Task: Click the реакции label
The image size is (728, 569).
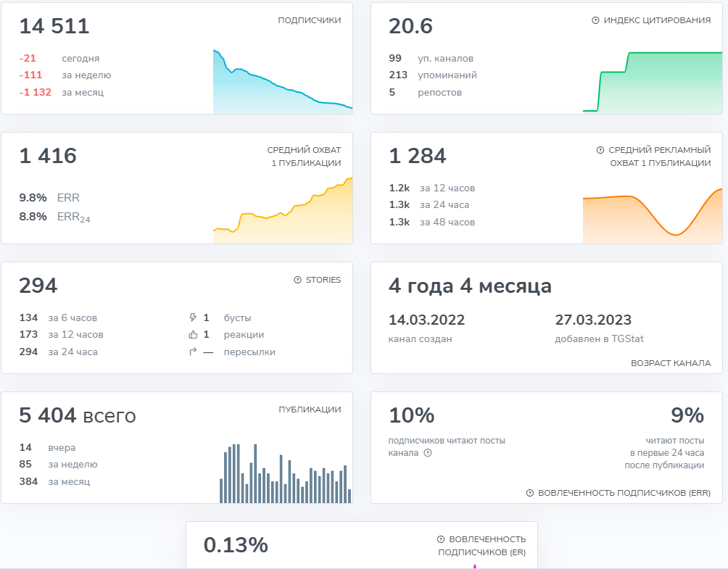Action: pyautogui.click(x=244, y=335)
